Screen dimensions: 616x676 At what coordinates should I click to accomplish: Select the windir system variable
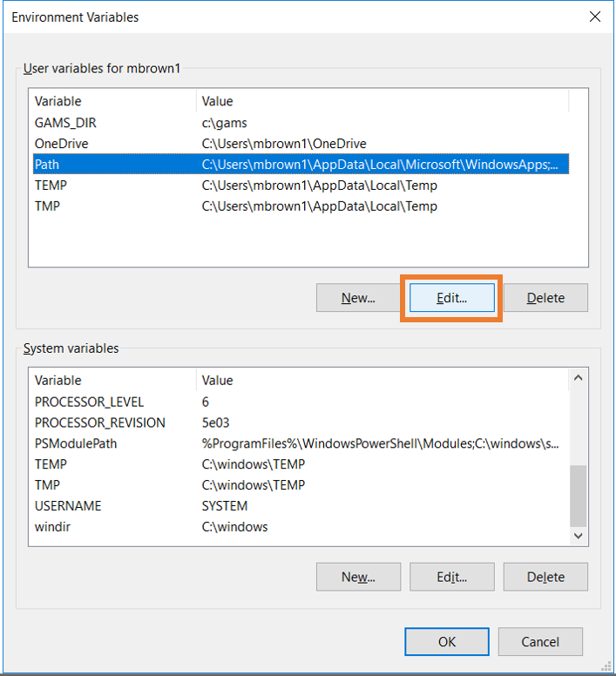(51, 527)
